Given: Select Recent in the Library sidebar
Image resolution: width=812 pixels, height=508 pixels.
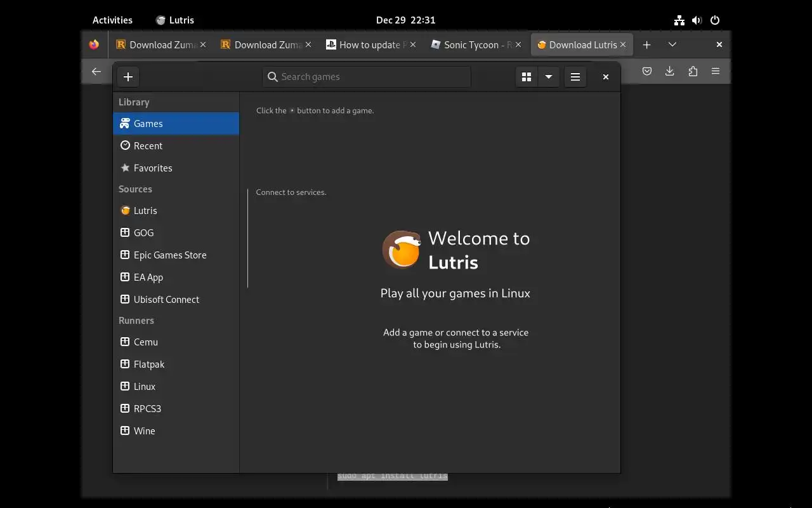Looking at the screenshot, I should click(x=176, y=146).
